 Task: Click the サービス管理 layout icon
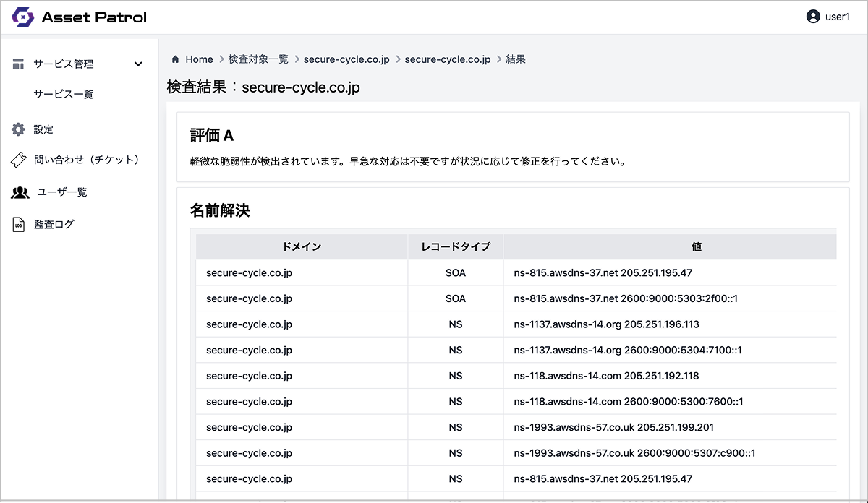pos(19,64)
